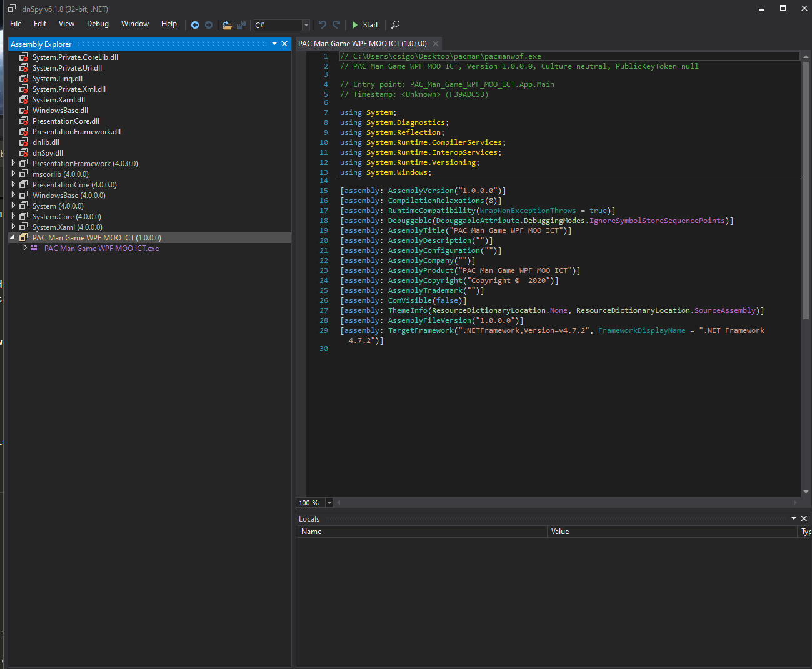The height and width of the screenshot is (669, 812).
Task: Open the 100 % zoom dropdown
Action: tap(329, 503)
